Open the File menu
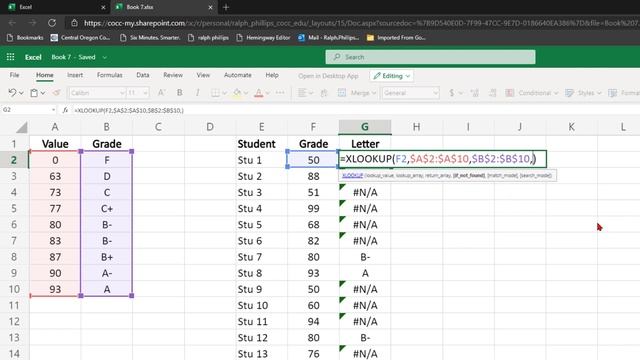The image size is (640, 360). pos(14,75)
